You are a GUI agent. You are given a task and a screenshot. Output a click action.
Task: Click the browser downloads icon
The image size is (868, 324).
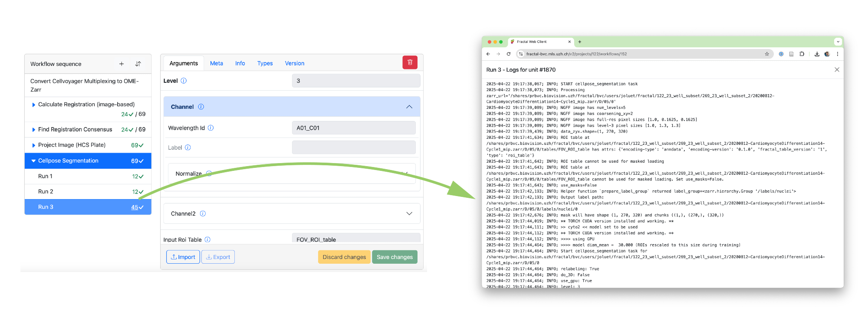click(x=817, y=54)
